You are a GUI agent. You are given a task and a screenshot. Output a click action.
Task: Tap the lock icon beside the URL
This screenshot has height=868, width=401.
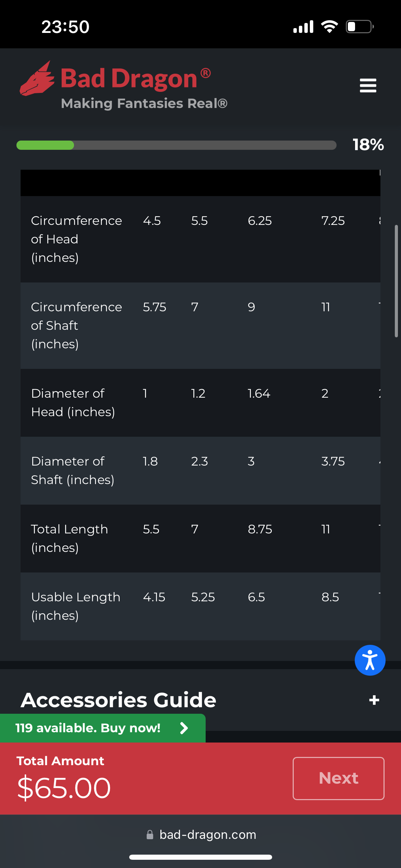click(150, 834)
